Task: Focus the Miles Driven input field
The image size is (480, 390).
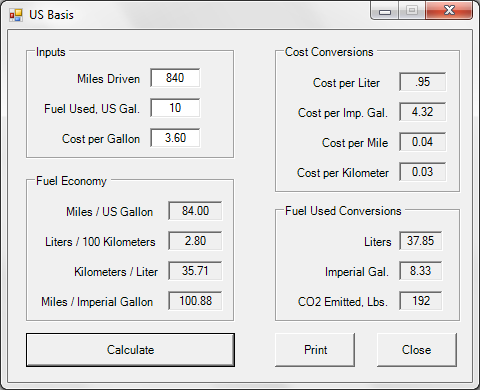Action: pos(175,78)
